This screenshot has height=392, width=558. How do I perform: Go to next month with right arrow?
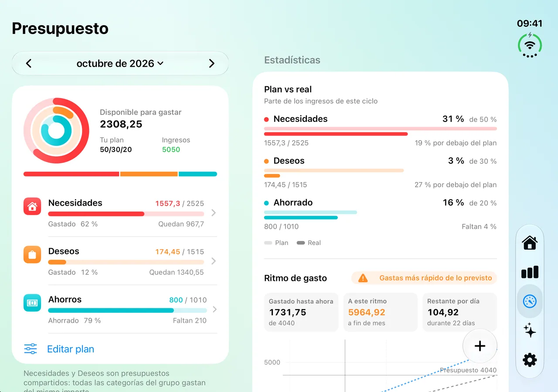coord(212,64)
